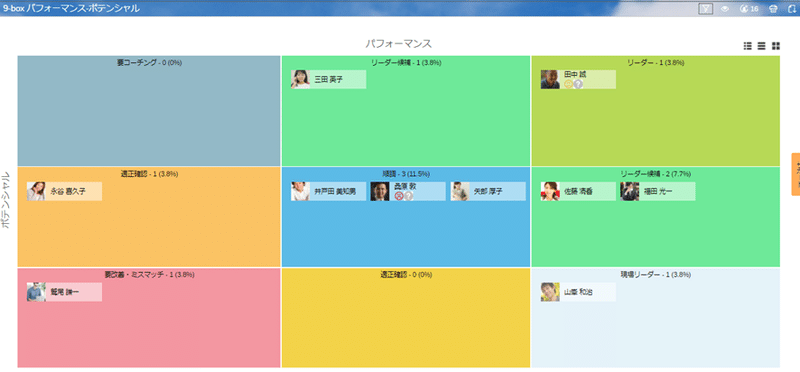Click the smiley face icon under 田中 誠

[568, 84]
